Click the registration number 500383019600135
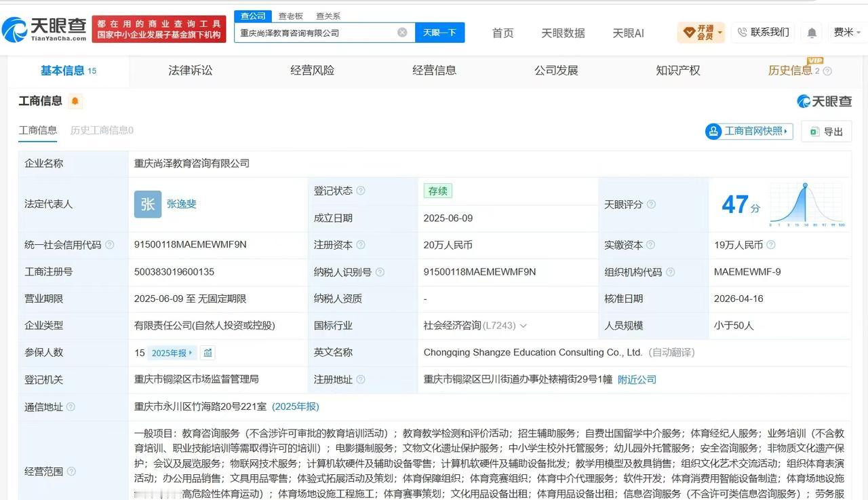The image size is (868, 500). (174, 272)
